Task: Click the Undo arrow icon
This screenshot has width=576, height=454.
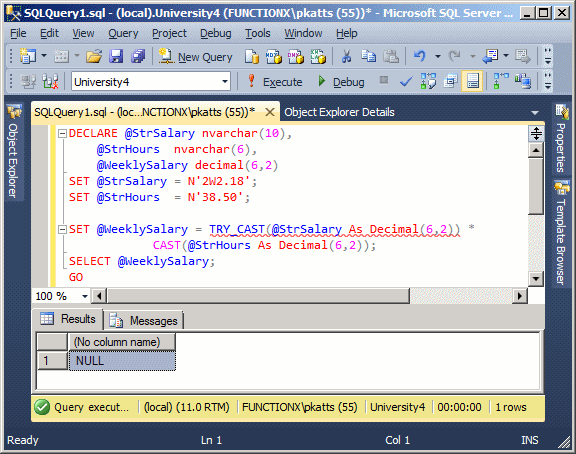Action: click(420, 57)
